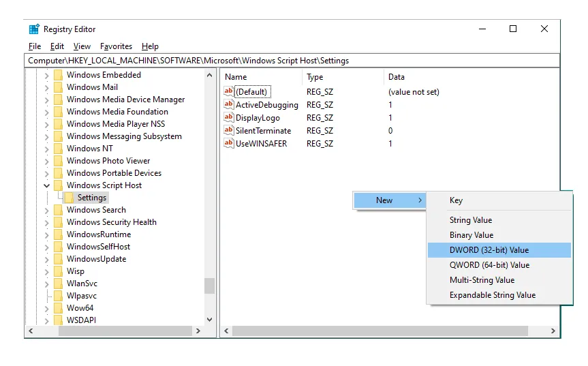This screenshot has width=588, height=366.
Task: Click the Type column header
Action: (343, 77)
